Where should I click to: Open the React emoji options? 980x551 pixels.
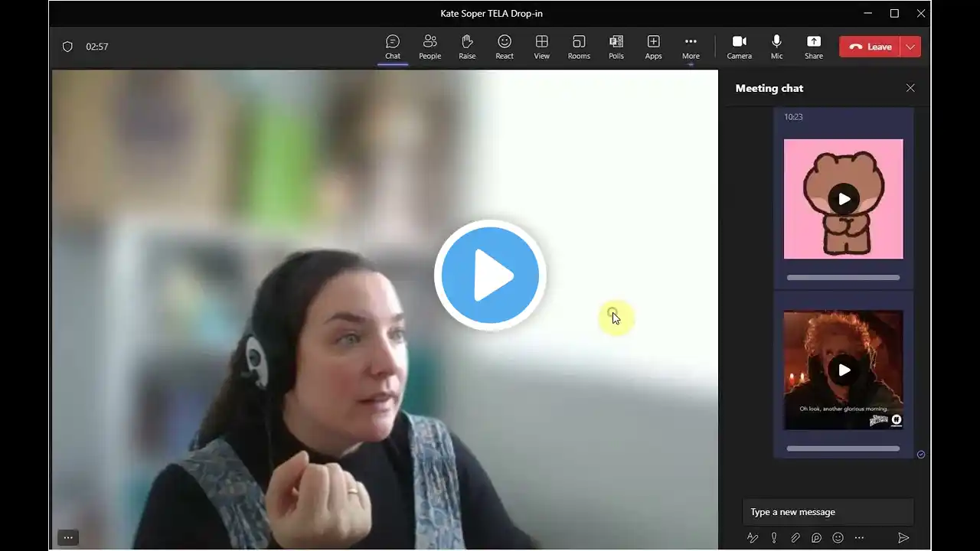[505, 47]
